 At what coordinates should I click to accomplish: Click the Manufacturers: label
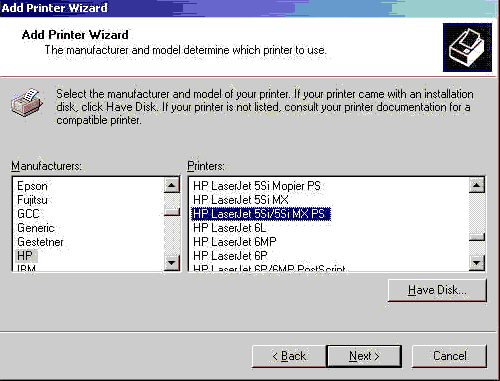point(46,166)
